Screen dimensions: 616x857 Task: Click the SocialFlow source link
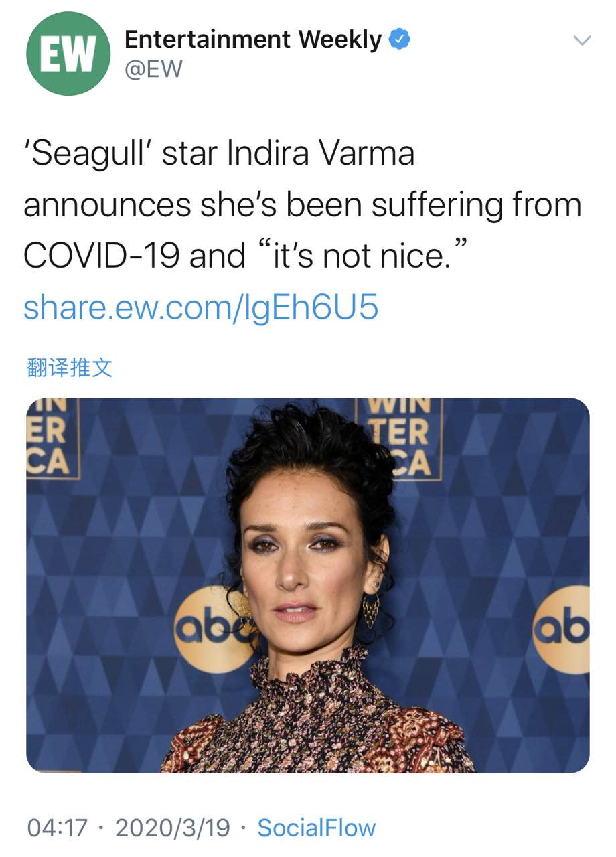coord(317,828)
